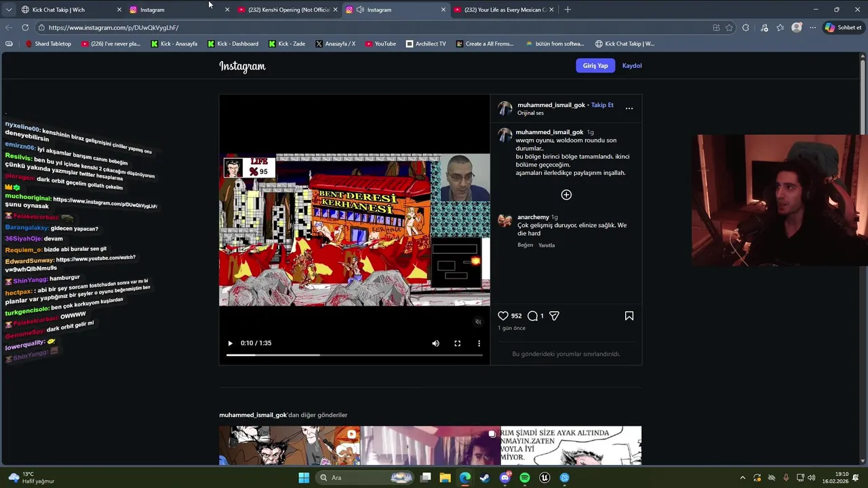Enter fullscreen for the video
Viewport: 868px width, 488px height.
pyautogui.click(x=457, y=344)
